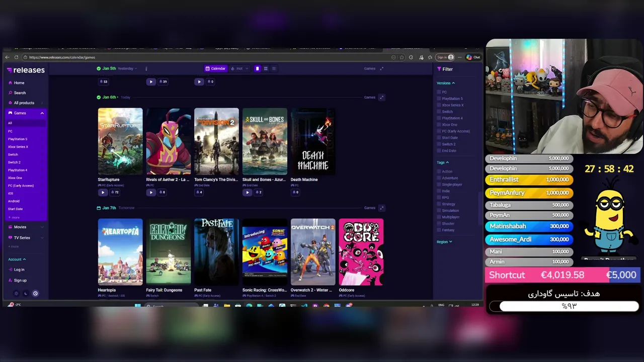Collapse the Games section in sidebar
Viewport: 644px width, 362px height.
(42, 113)
